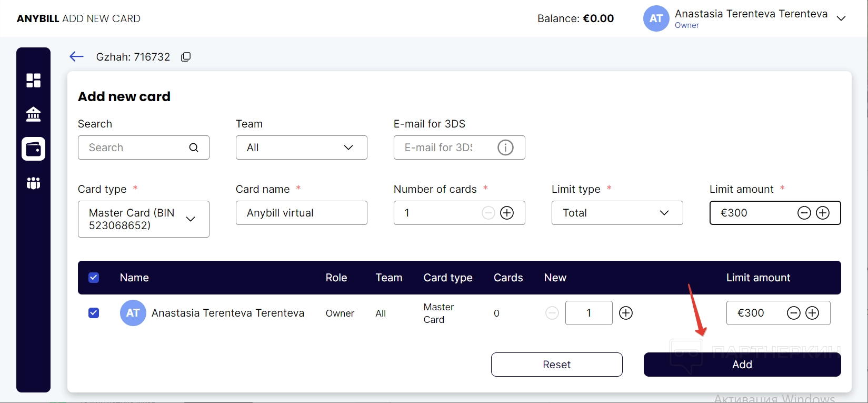Screen dimensions: 868x403
Task: Toggle the select-all checkbox in table header
Action: tap(94, 278)
